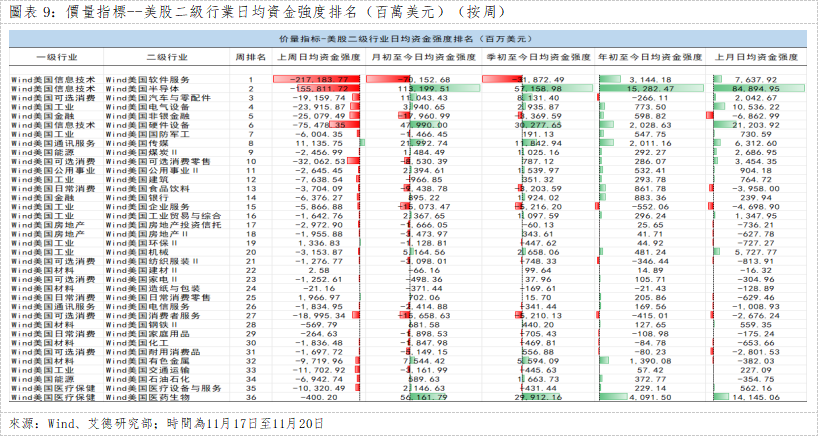
Task: Select the Wind美国煤炭II cell
Action: pos(142,152)
